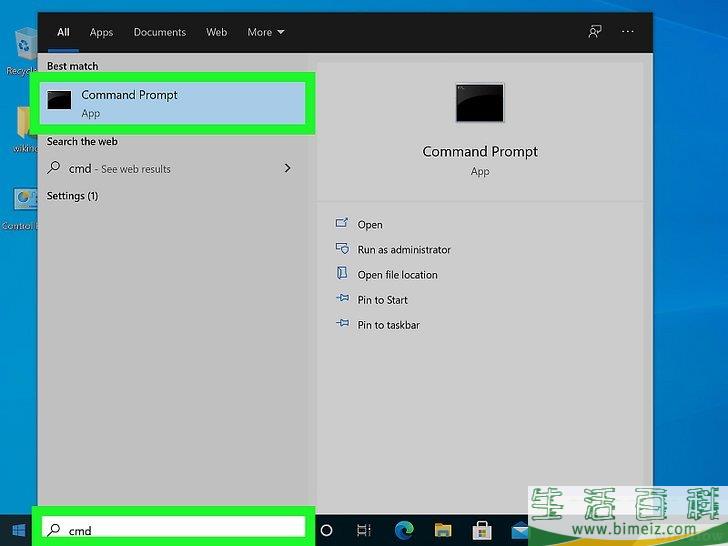Open Microsoft Store from the taskbar
The width and height of the screenshot is (728, 546).
(x=482, y=530)
